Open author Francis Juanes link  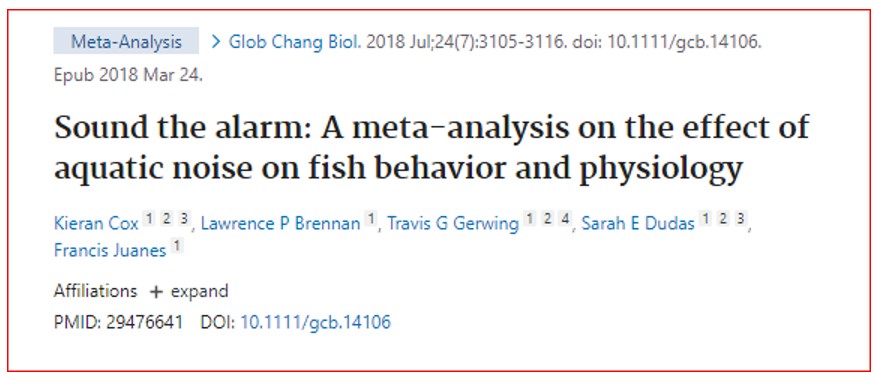(x=110, y=250)
